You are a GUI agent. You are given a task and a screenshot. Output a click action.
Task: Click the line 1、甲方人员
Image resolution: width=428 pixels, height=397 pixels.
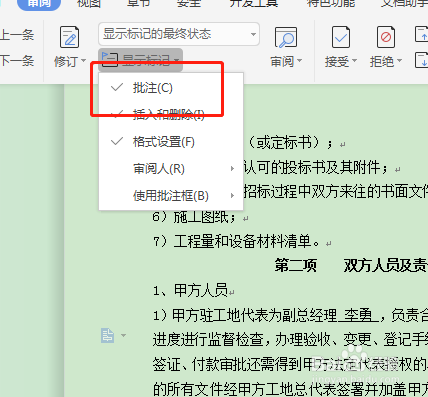pos(190,290)
